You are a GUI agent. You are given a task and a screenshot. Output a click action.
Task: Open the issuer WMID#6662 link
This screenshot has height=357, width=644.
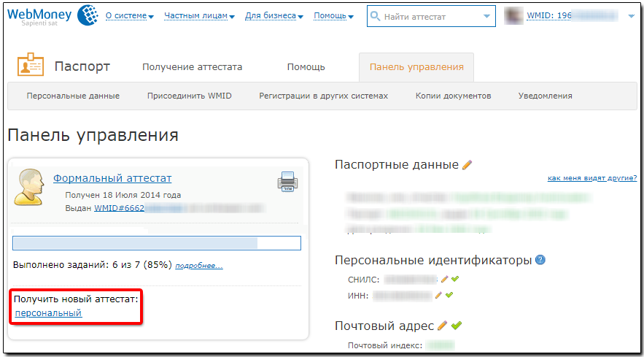click(x=120, y=208)
